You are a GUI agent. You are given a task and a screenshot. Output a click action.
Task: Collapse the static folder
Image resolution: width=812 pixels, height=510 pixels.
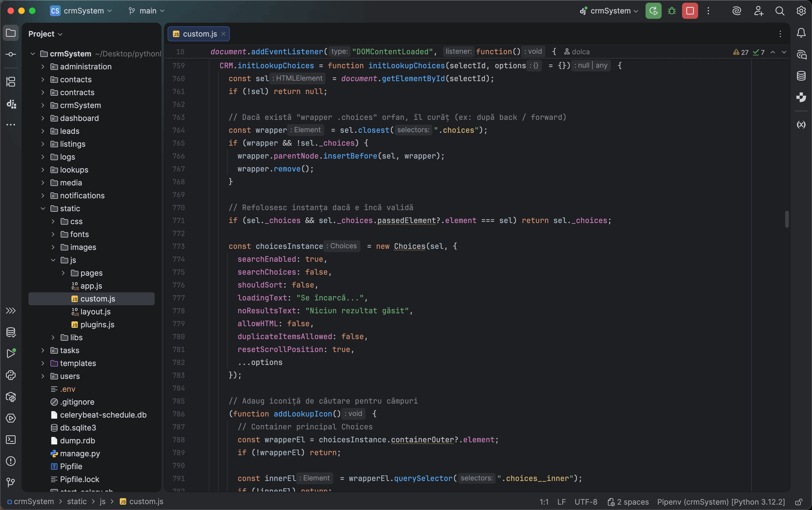(43, 209)
